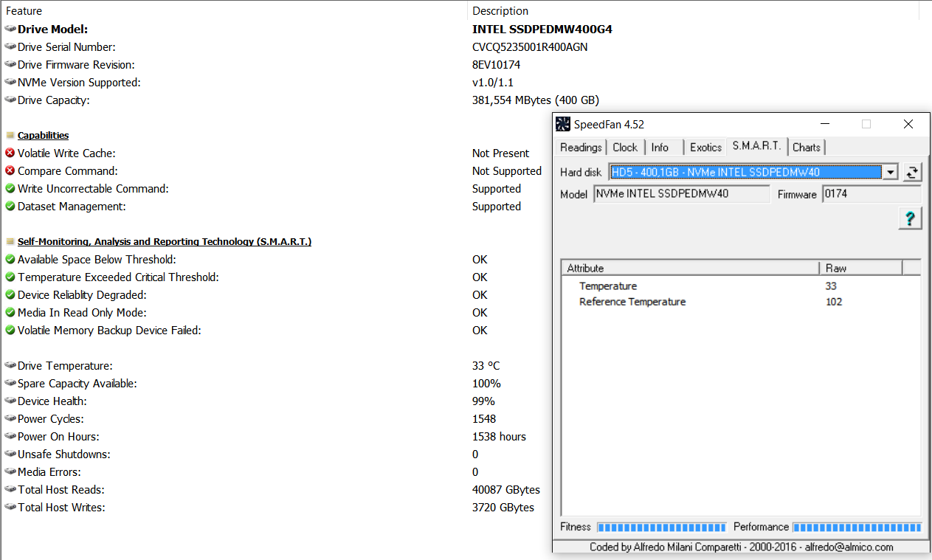
Task: Click the drive icon beside Drive Temperature
Action: point(10,366)
